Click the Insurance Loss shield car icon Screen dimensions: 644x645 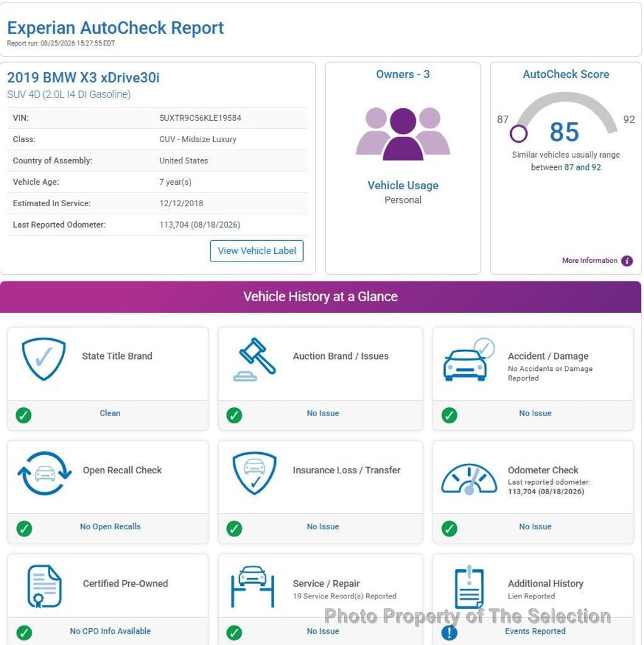point(254,473)
